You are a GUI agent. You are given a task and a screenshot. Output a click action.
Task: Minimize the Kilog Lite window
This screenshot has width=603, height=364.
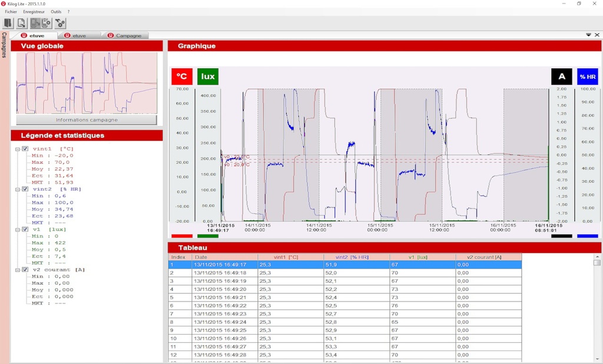coord(564,4)
